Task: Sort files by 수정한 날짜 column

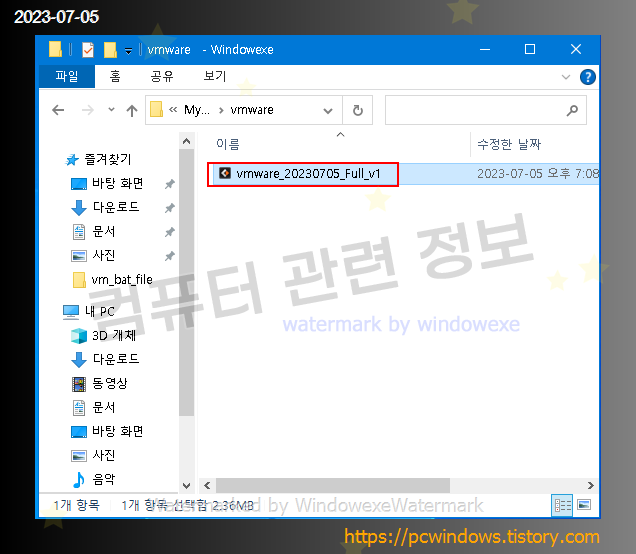Action: 509,144
